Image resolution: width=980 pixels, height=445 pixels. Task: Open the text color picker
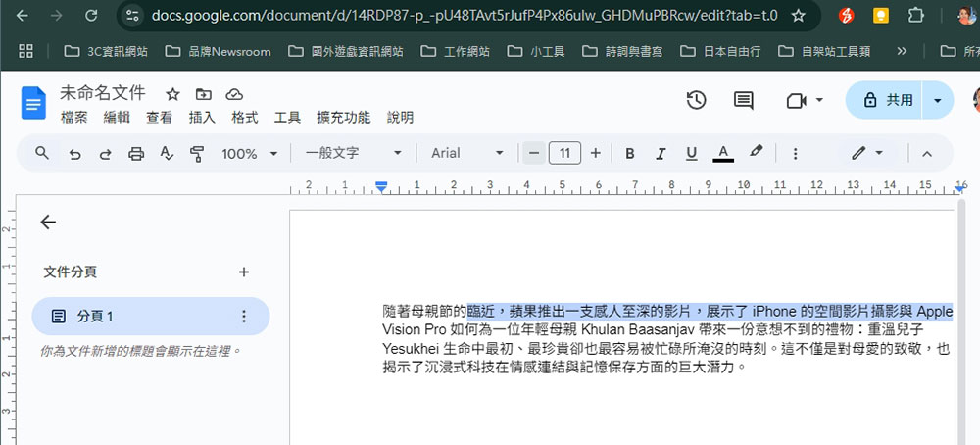point(723,153)
